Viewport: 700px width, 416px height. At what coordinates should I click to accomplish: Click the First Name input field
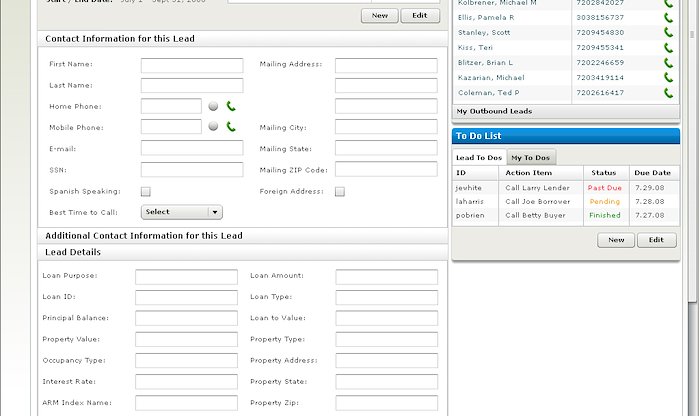coord(192,65)
